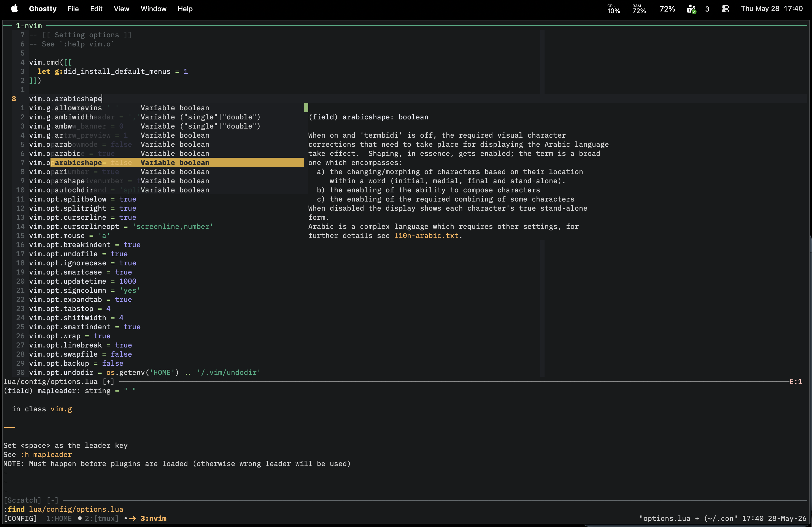Click the vim.opt.expandtab line
812x527 pixels.
coord(81,300)
